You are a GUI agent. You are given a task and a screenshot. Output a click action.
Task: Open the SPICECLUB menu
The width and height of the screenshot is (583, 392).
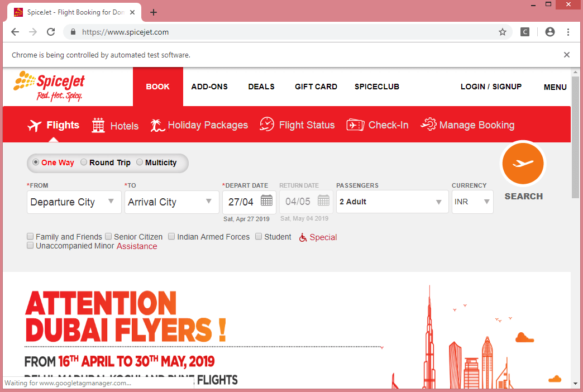[376, 87]
